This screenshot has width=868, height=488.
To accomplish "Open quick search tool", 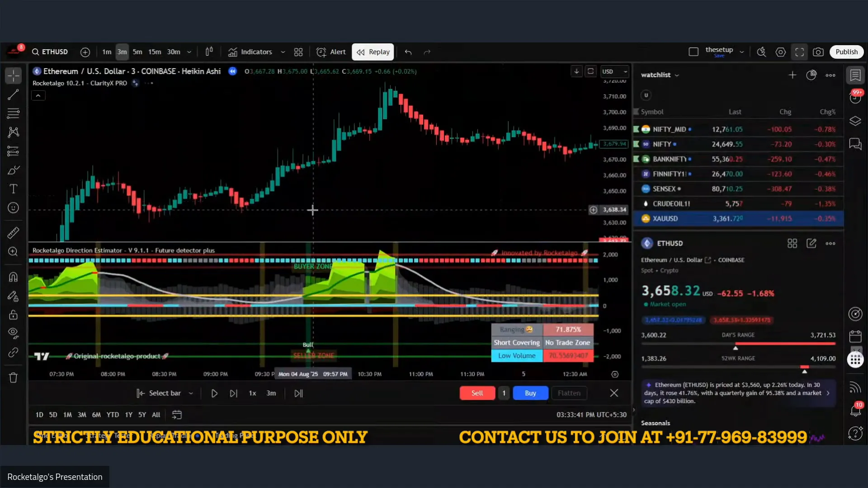I will [x=761, y=52].
